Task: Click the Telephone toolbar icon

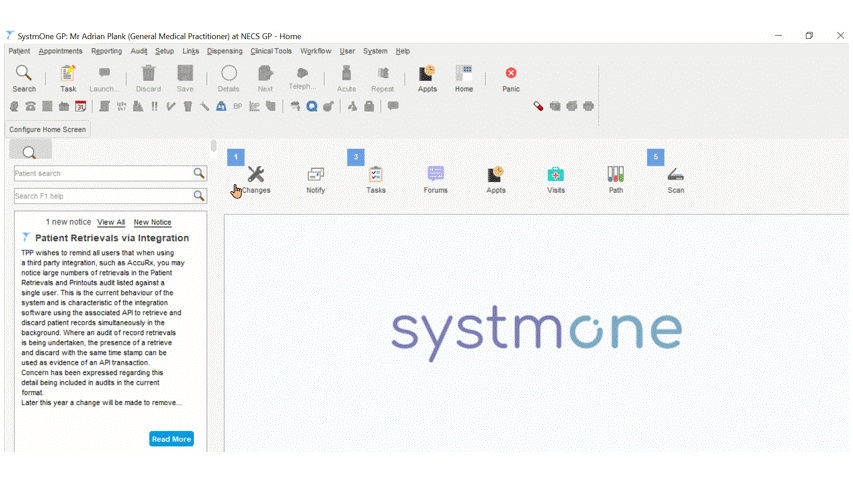Action: (302, 78)
